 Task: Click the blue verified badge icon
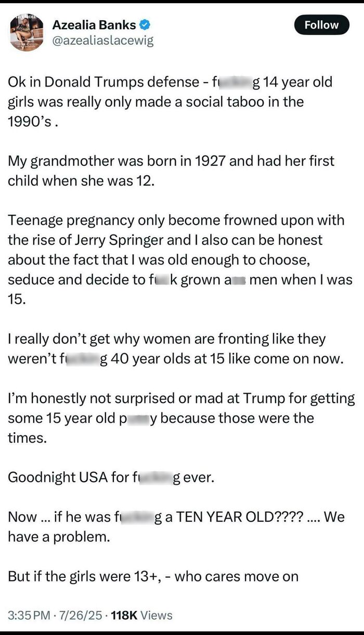point(146,24)
